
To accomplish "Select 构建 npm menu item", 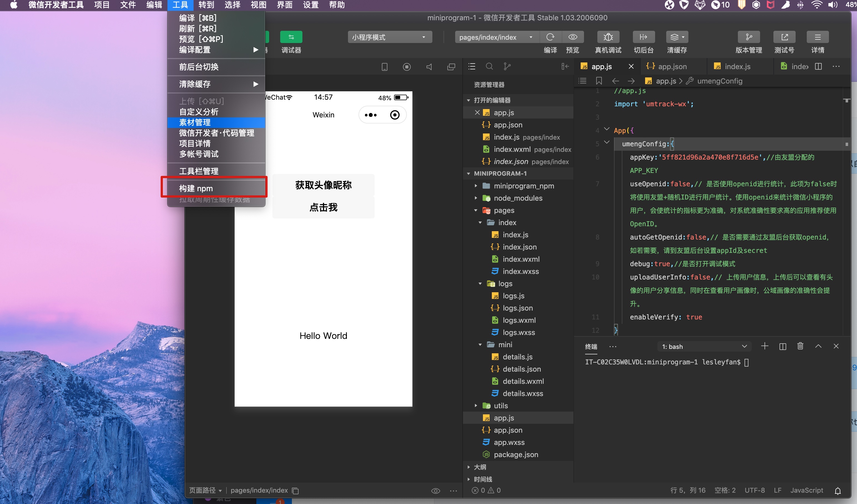I will pyautogui.click(x=216, y=188).
